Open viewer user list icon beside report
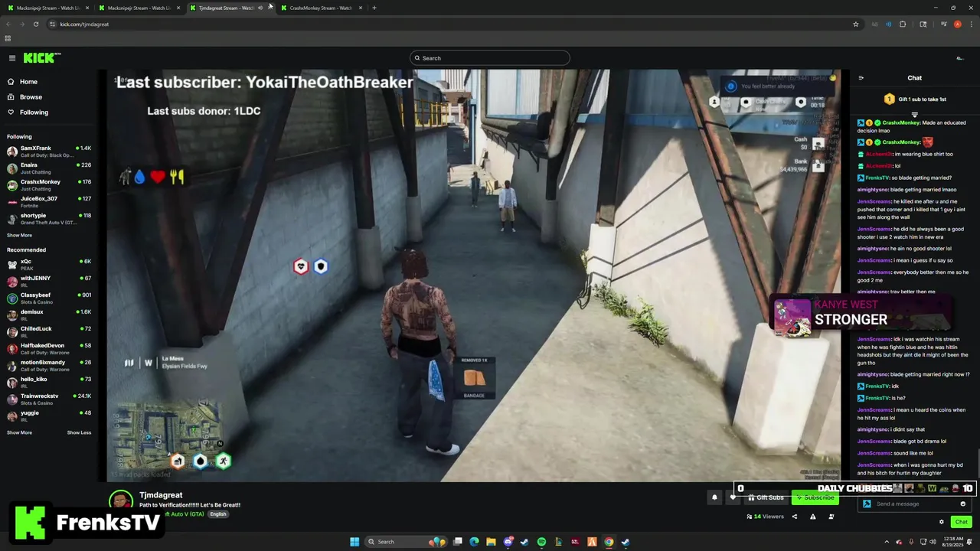Image resolution: width=980 pixels, height=551 pixels. (831, 517)
